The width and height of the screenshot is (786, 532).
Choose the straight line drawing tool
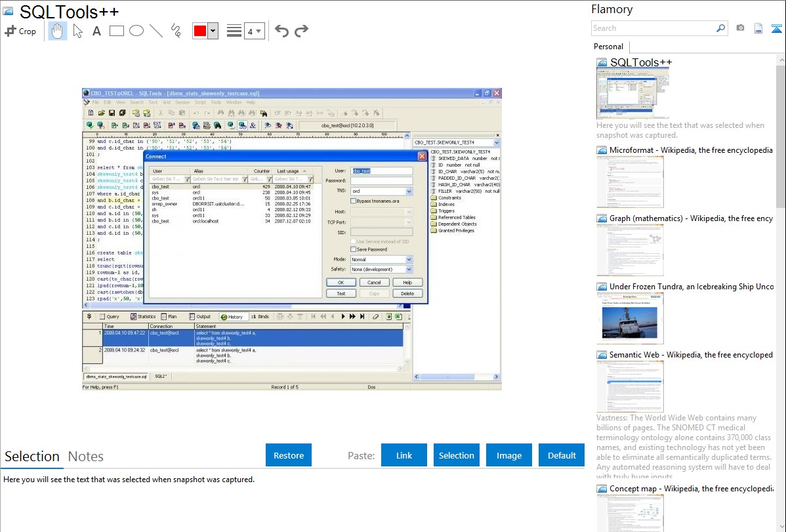[x=156, y=31]
